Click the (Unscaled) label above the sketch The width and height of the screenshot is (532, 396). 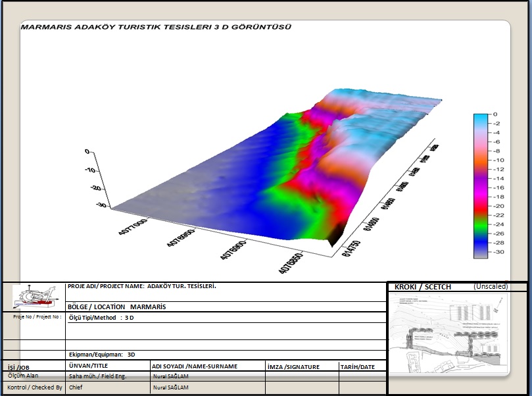tap(491, 287)
